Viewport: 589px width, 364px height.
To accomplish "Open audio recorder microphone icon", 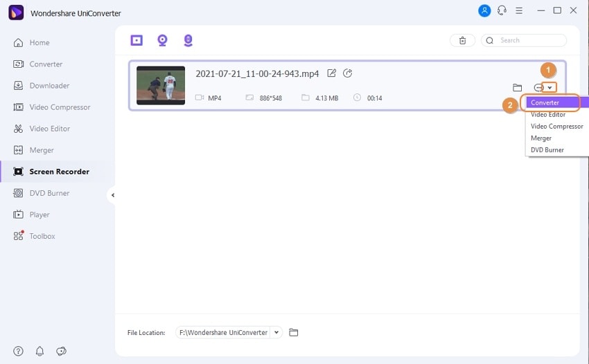I will 188,40.
